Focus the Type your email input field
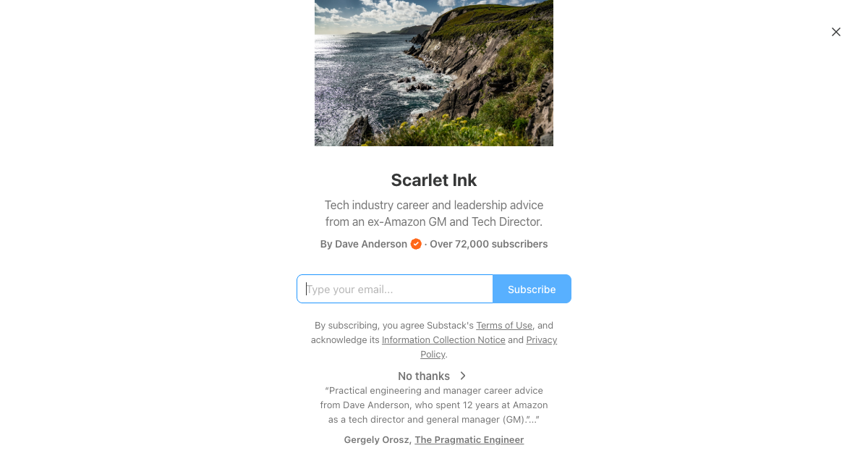Image resolution: width=868 pixels, height=456 pixels. [395, 289]
